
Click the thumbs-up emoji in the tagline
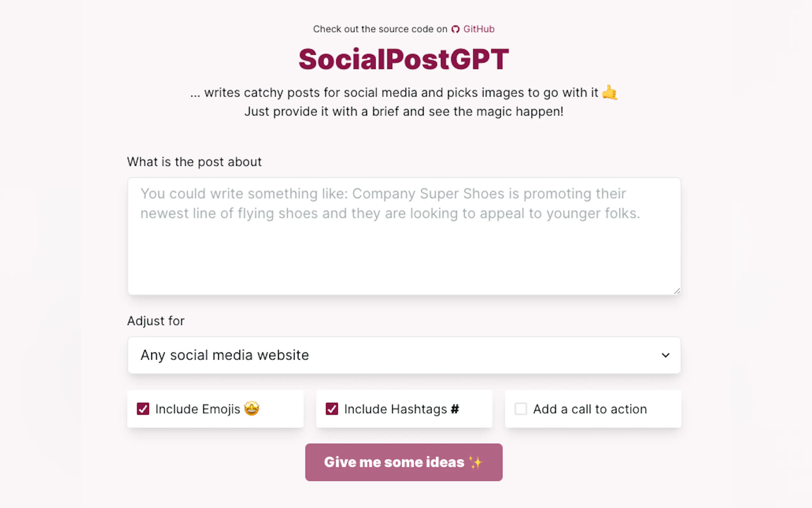[x=610, y=93]
